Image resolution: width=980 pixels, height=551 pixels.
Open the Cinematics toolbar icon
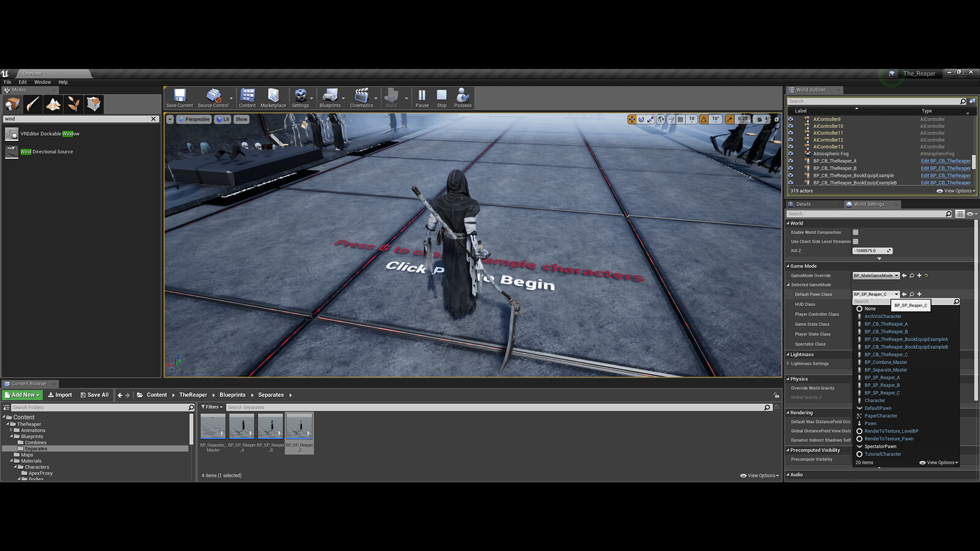tap(361, 98)
